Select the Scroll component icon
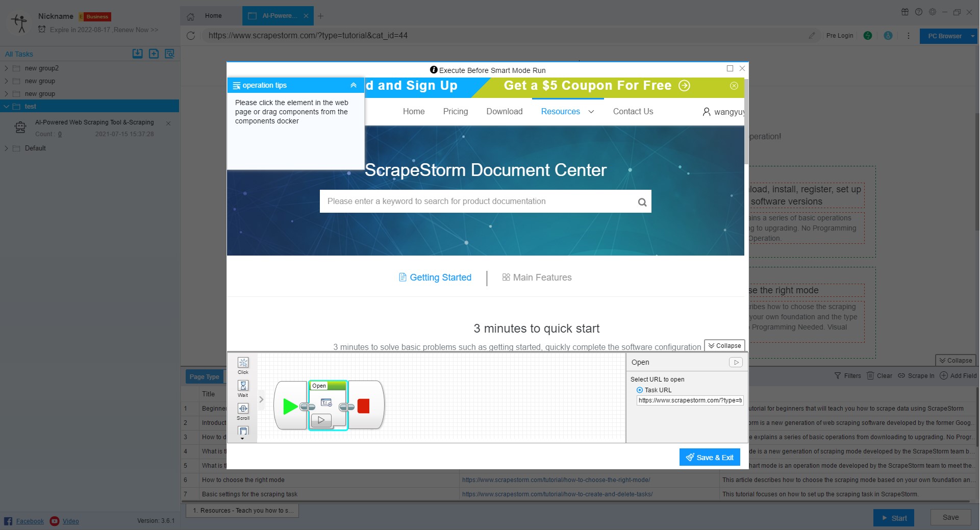Image resolution: width=980 pixels, height=530 pixels. pyautogui.click(x=243, y=409)
